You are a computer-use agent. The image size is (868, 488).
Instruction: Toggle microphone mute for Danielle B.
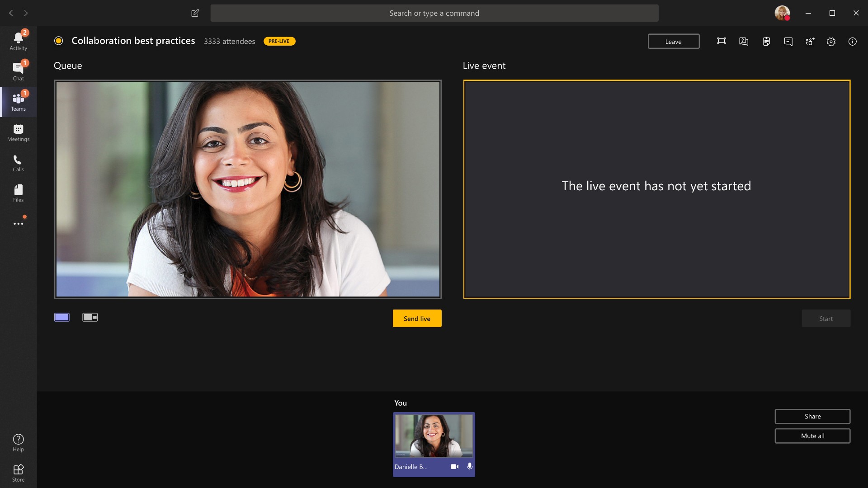point(469,466)
